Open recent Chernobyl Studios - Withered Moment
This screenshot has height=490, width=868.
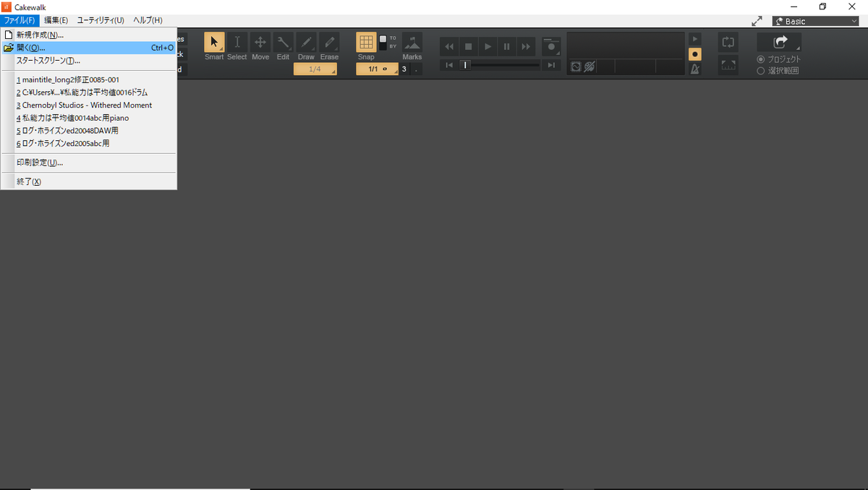click(x=88, y=106)
